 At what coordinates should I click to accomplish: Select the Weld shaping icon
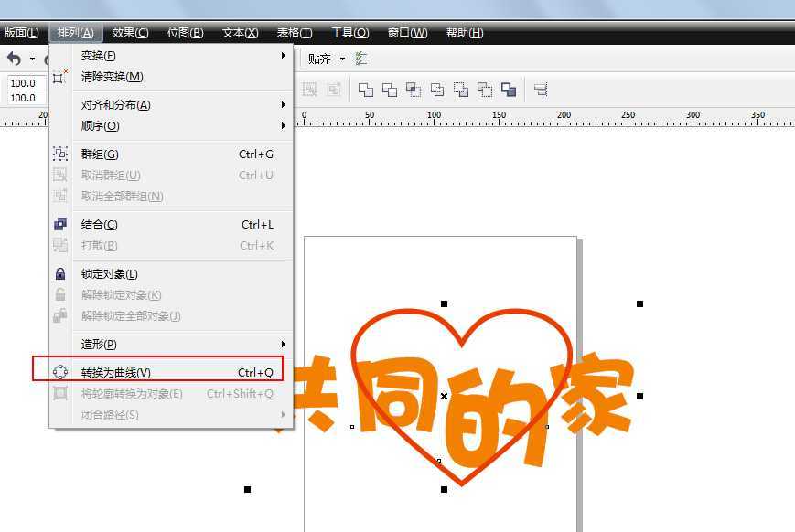tap(365, 89)
